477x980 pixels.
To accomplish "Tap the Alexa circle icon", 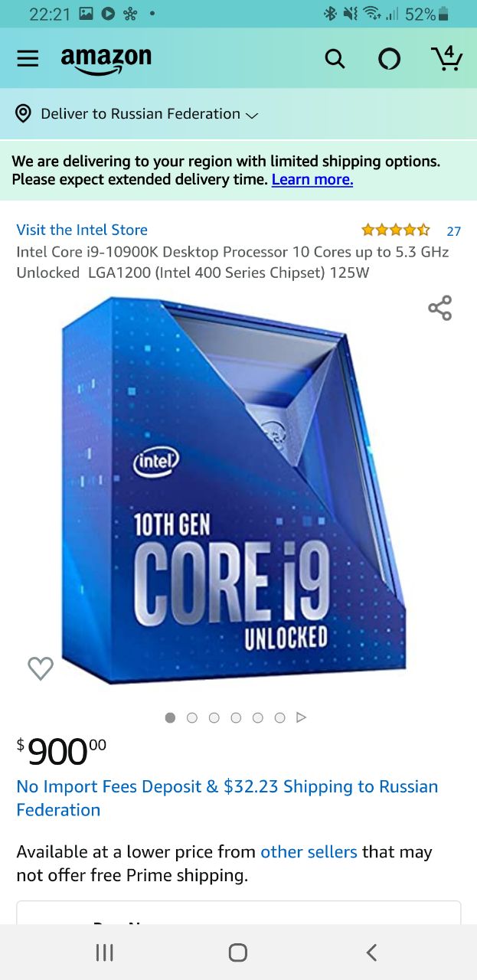I will coord(389,59).
